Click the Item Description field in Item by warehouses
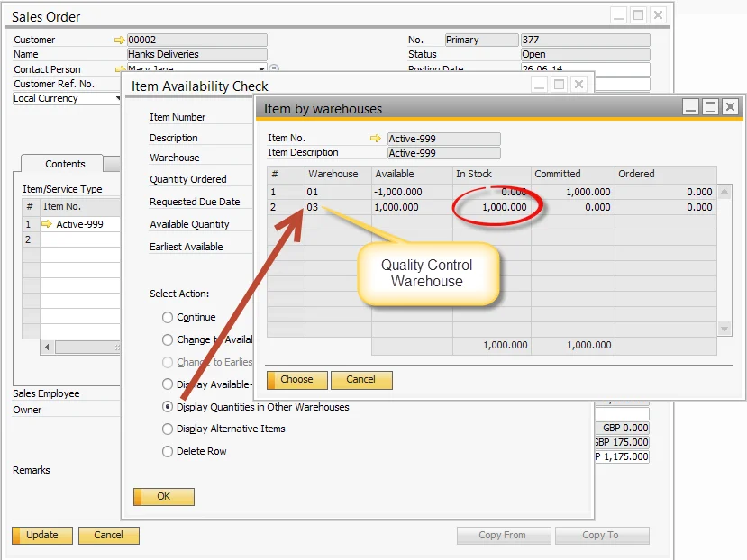The width and height of the screenshot is (747, 560). coord(444,153)
